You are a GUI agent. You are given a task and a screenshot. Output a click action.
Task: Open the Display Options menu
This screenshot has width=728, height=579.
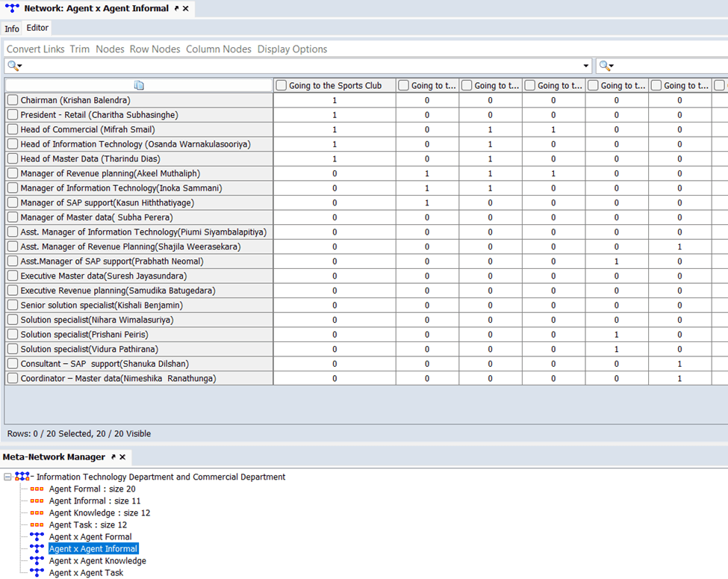292,49
